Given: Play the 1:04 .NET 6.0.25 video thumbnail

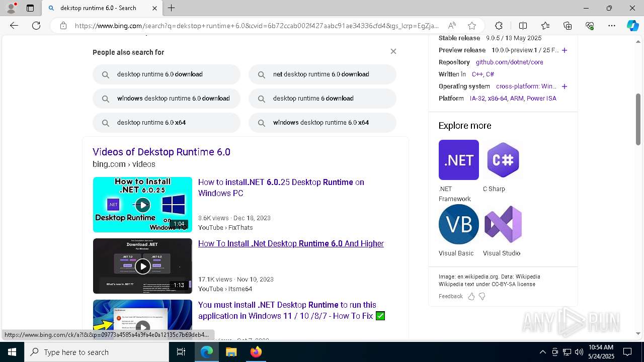Looking at the screenshot, I should point(142,205).
